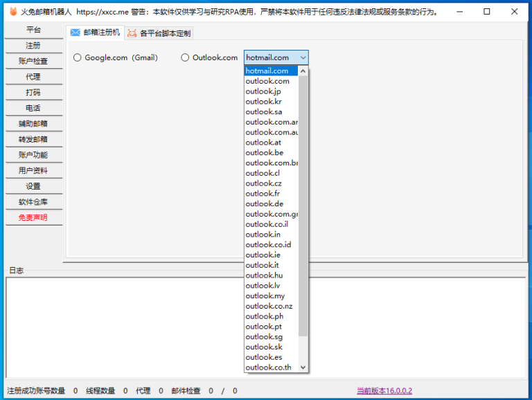Select outlook.co.il from the list
This screenshot has height=400, width=532.
pyautogui.click(x=271, y=224)
